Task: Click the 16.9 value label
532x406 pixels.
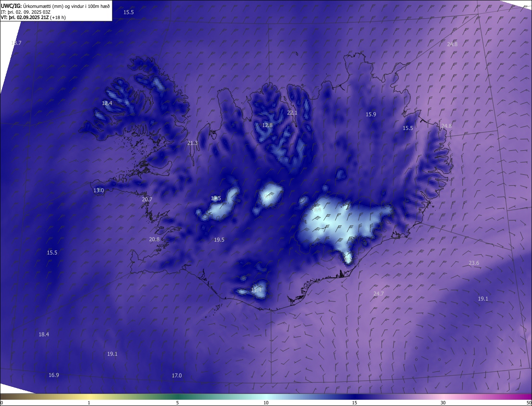Action: (x=54, y=375)
